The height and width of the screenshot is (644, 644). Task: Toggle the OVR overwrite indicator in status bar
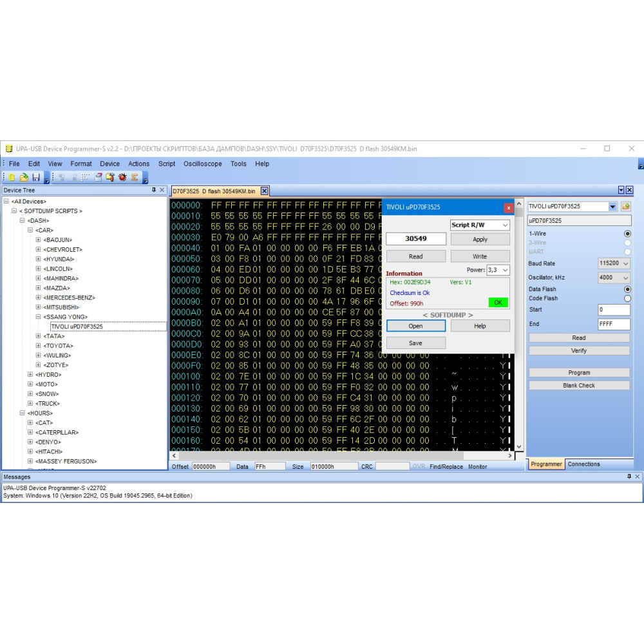click(419, 466)
